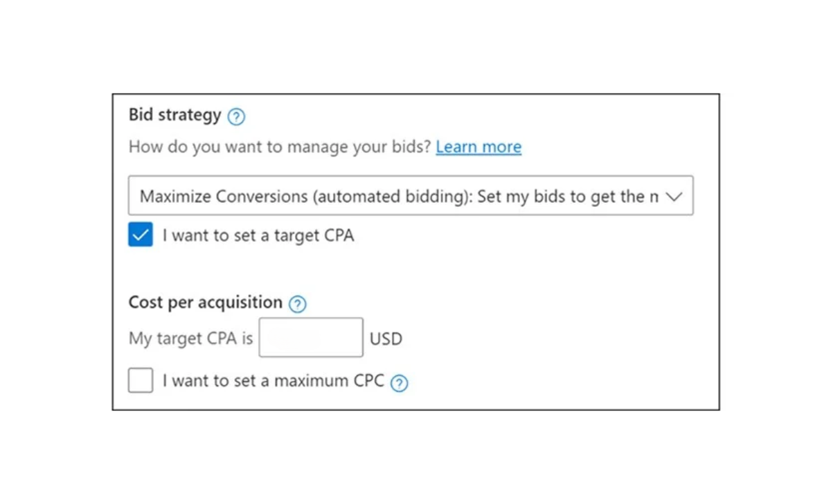Click the 'I want to set a target CPA' label

click(x=258, y=235)
